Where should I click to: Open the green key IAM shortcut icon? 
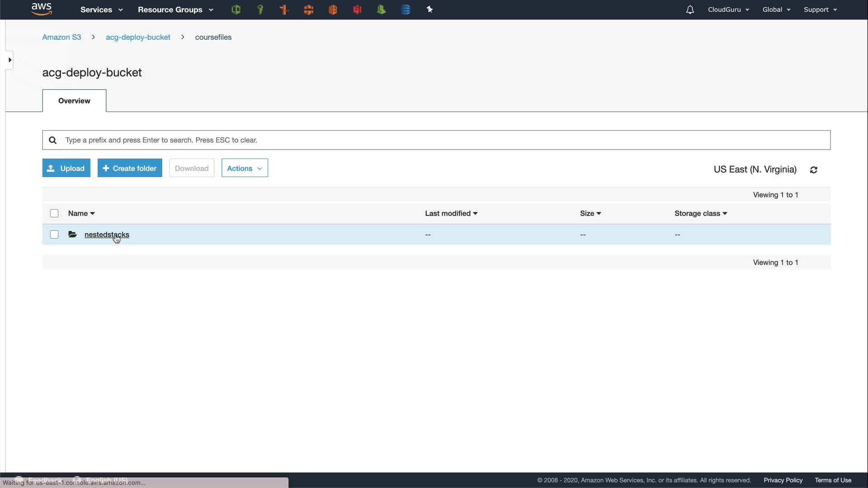coord(260,9)
